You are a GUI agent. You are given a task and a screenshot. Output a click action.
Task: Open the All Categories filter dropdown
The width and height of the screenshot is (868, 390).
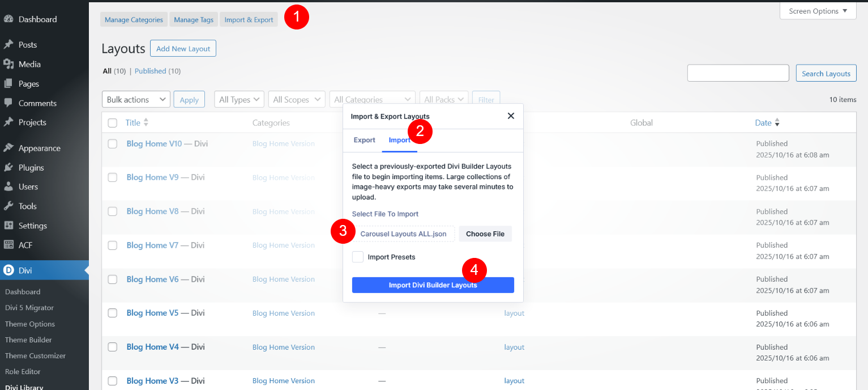[x=373, y=99]
